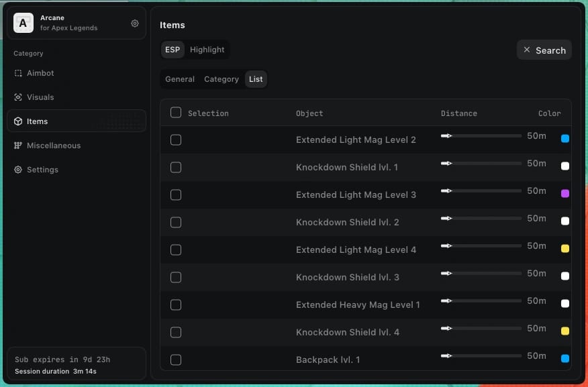Click the Items cube icon
This screenshot has width=588, height=387.
[18, 121]
